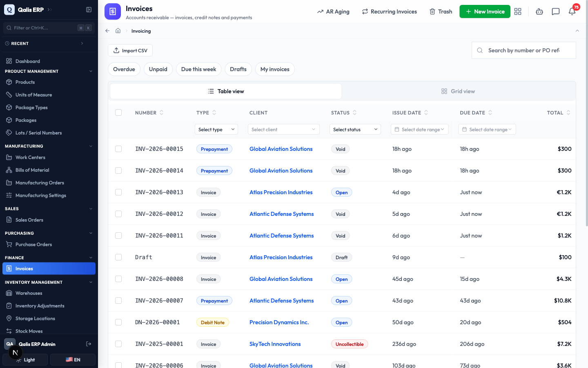Open Products in the sidebar
The width and height of the screenshot is (588, 368).
[x=49, y=82]
